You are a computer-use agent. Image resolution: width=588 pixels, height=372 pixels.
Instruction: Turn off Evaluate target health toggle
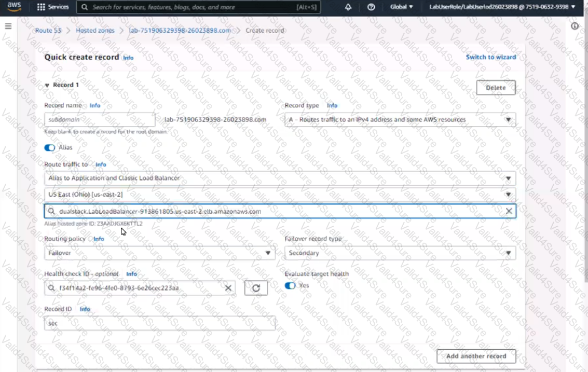[290, 285]
